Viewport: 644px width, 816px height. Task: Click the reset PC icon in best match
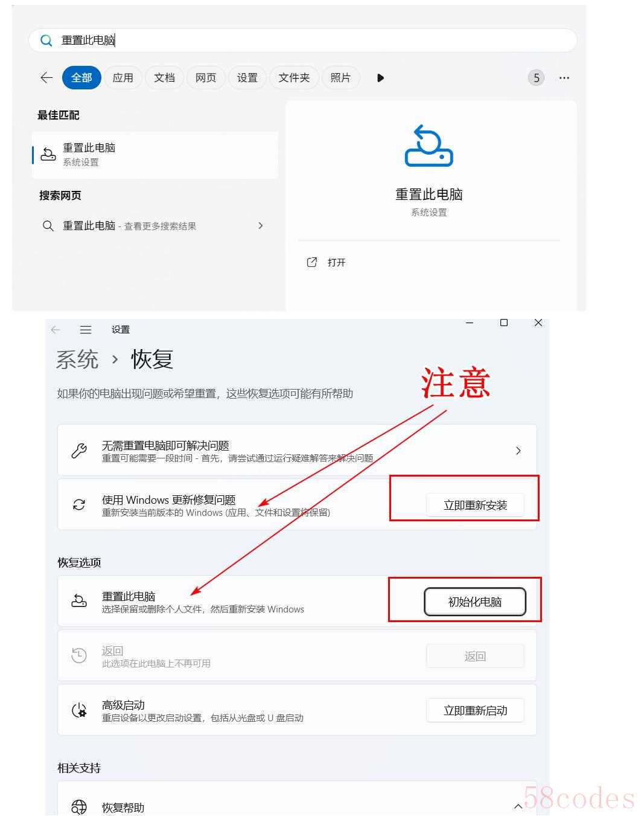tap(48, 154)
